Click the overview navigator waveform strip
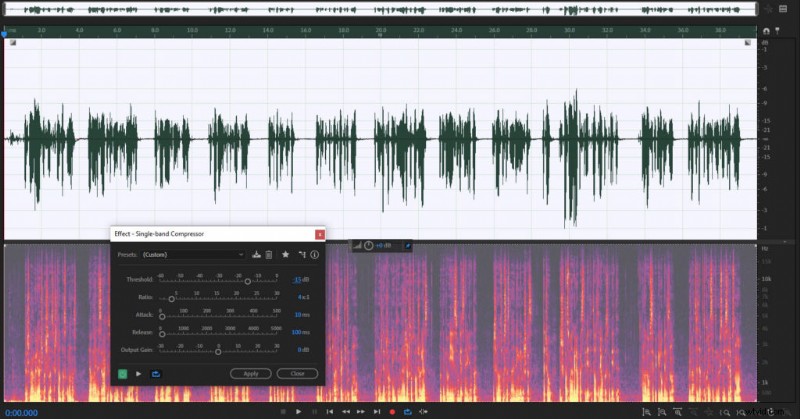 [381, 9]
